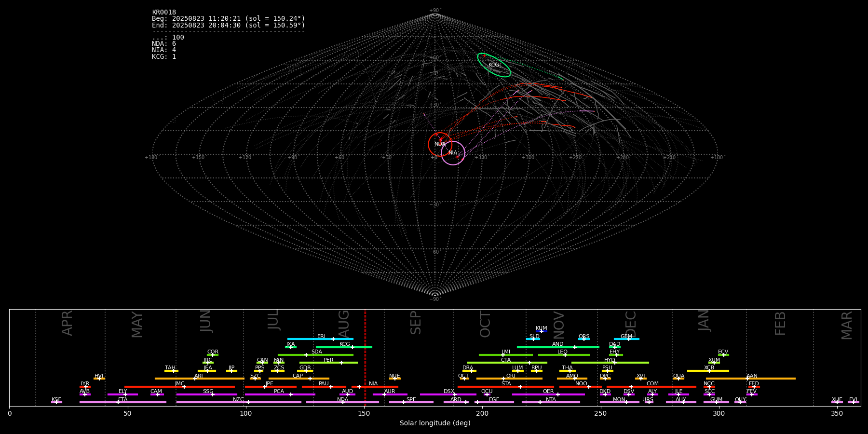
Task: Click the 'Solar longitude (deg)' axis label
Action: coord(435,423)
